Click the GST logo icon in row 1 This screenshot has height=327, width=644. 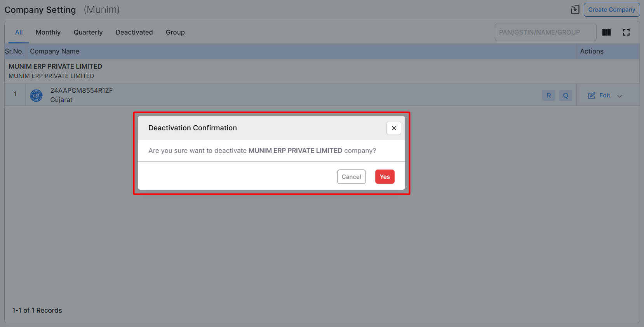[37, 95]
